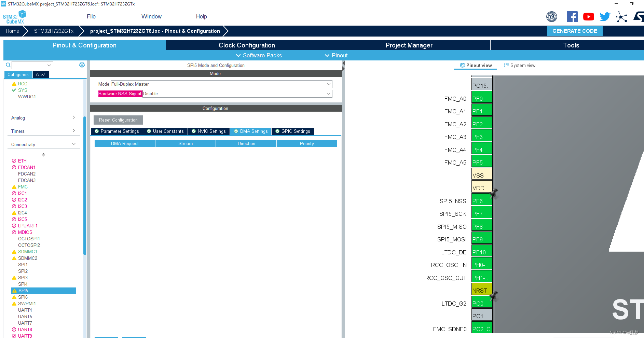Viewport: 644px width, 338px height.
Task: Select RCC in peripheral list
Action: pyautogui.click(x=23, y=84)
